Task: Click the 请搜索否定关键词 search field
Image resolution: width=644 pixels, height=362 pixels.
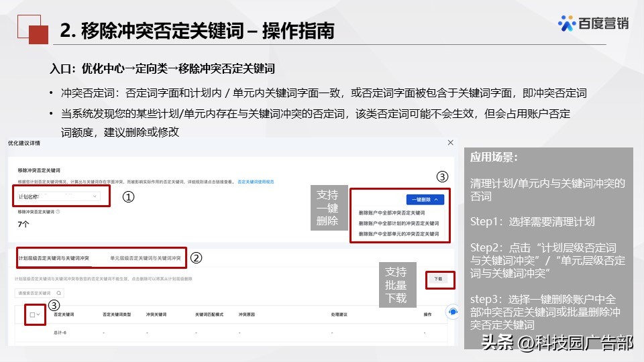Action: (40, 293)
